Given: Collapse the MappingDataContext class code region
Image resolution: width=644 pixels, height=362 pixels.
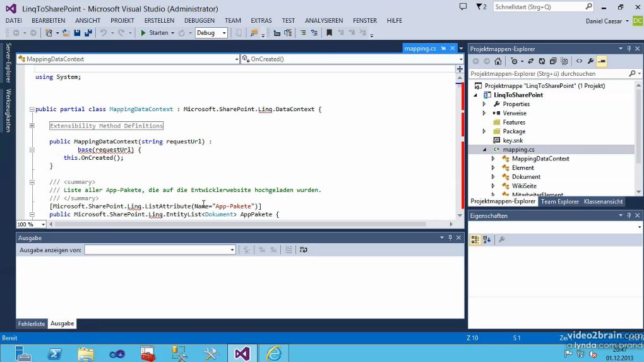Looking at the screenshot, I should (x=32, y=109).
